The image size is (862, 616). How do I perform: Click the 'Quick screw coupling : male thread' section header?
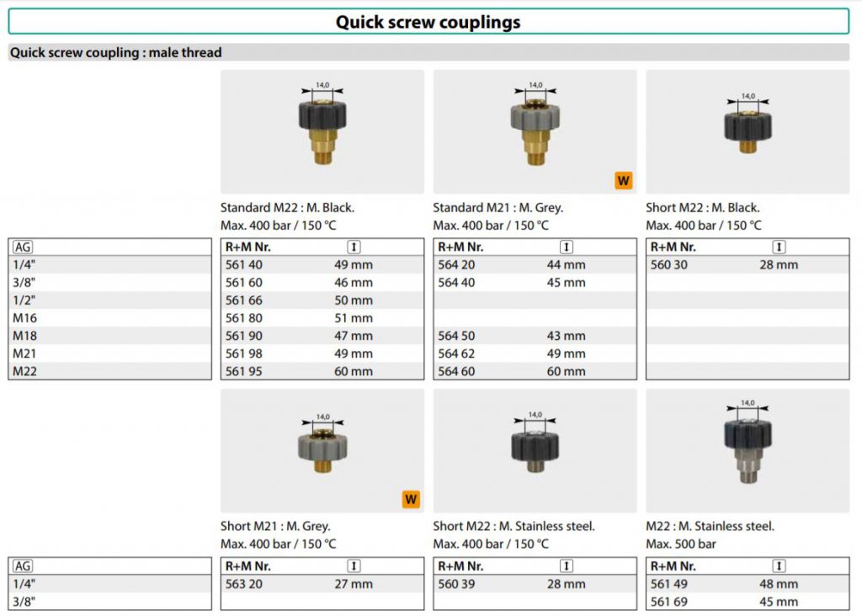click(x=116, y=52)
